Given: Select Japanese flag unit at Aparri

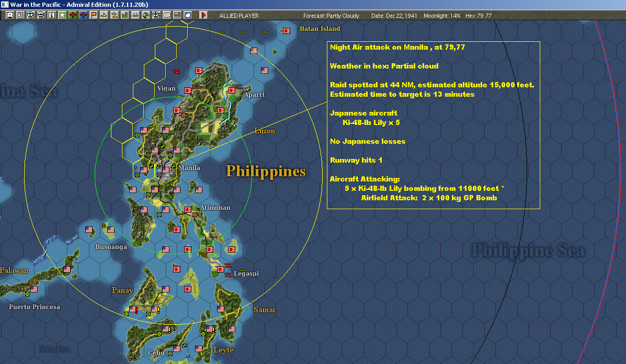Looking at the screenshot, I should coord(232,90).
